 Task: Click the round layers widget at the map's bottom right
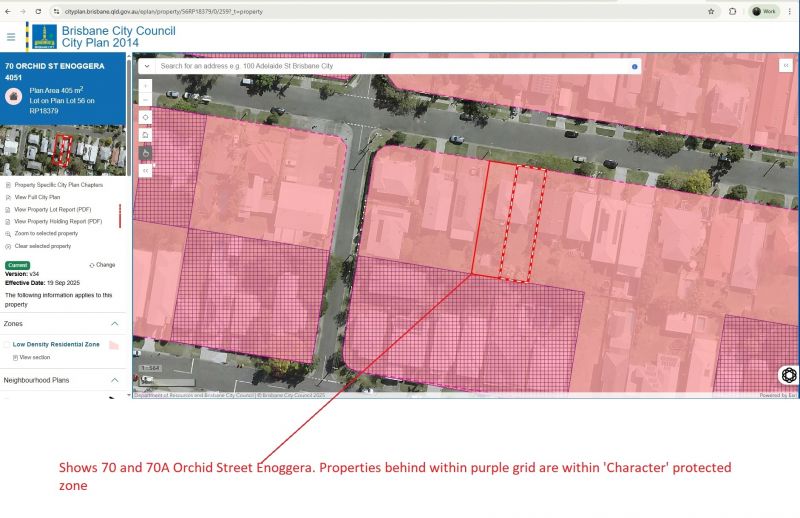788,375
